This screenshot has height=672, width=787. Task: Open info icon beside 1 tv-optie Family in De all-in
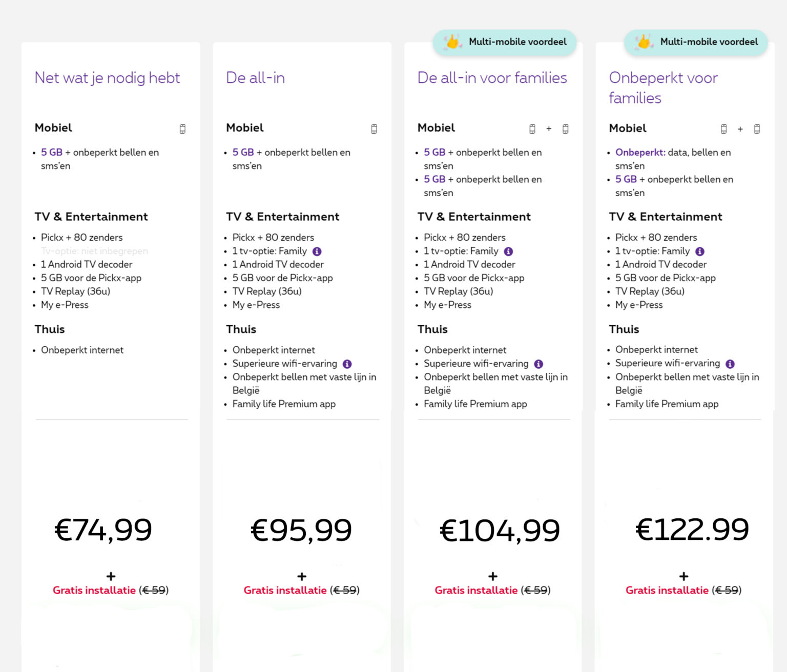(x=317, y=251)
